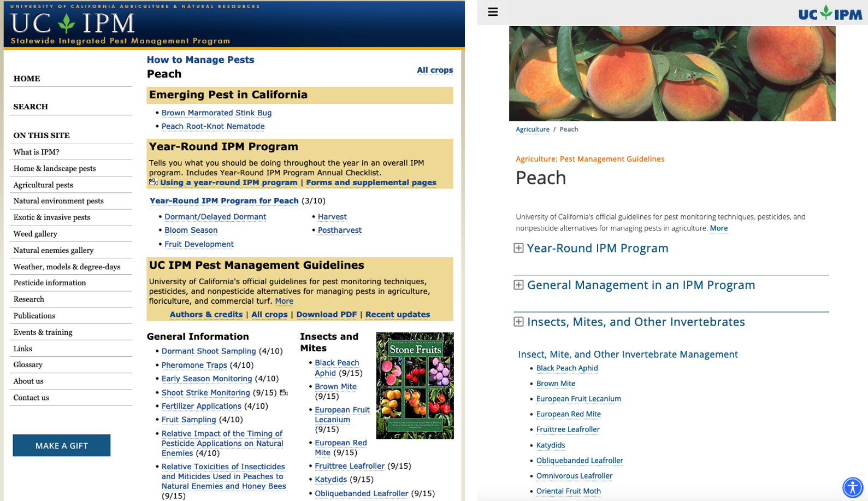Expand the Year-Round IPM Program section
This screenshot has height=501, width=868.
click(x=518, y=249)
